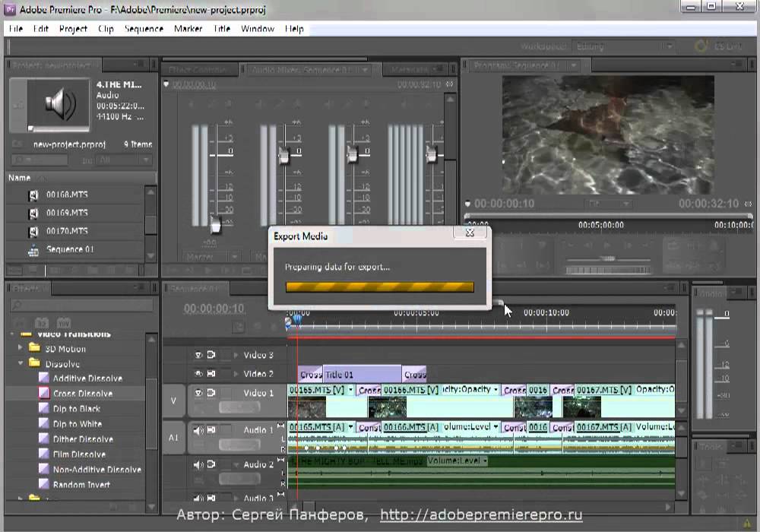This screenshot has height=532, width=760.
Task: Toggle sync lock on Video 3 track
Action: [x=211, y=355]
